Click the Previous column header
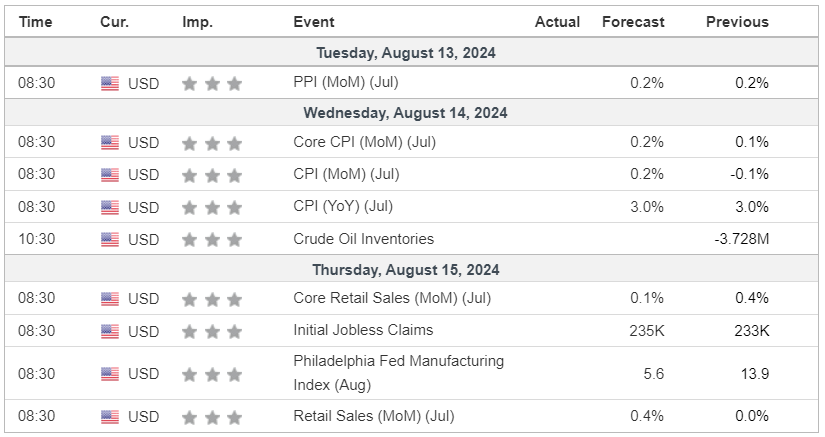This screenshot has width=825, height=437. pos(737,22)
